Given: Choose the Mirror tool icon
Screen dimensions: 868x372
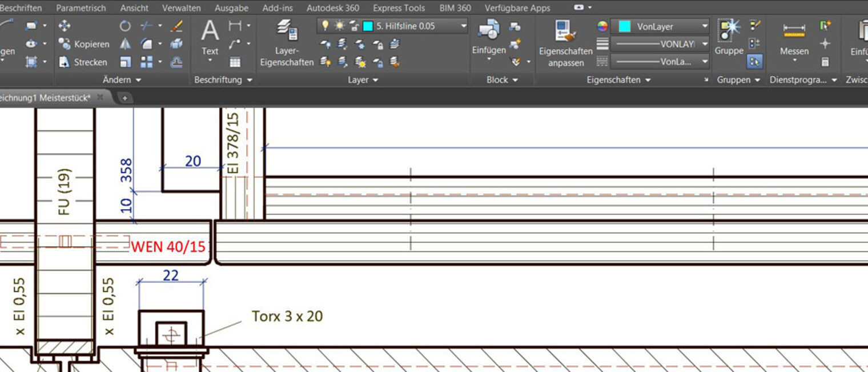Looking at the screenshot, I should (x=125, y=44).
